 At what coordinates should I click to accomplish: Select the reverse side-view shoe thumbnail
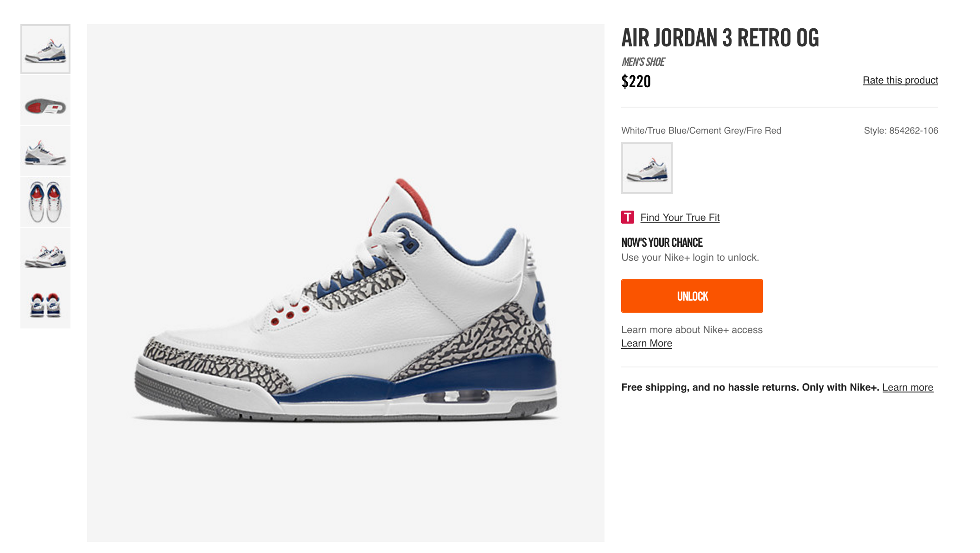tap(45, 151)
